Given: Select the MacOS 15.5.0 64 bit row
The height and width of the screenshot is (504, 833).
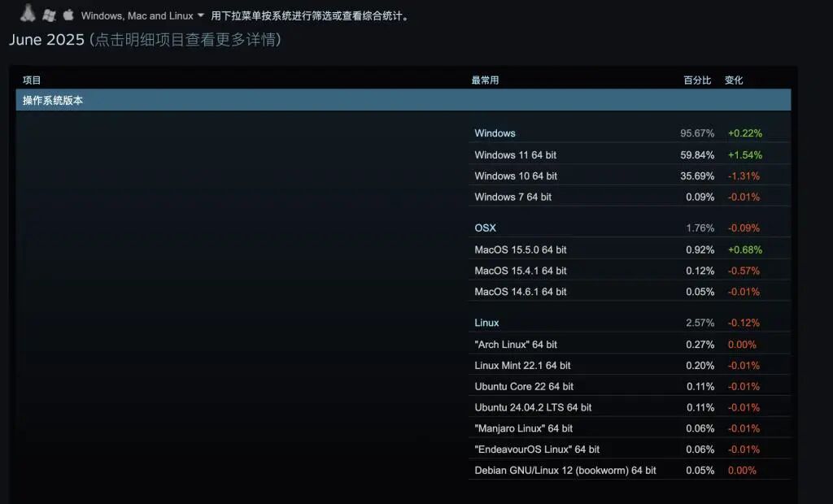Looking at the screenshot, I should pyautogui.click(x=630, y=250).
